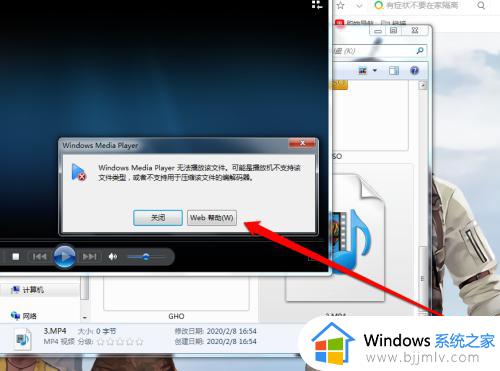Click the round Play button
The width and height of the screenshot is (500, 371).
click(x=65, y=256)
